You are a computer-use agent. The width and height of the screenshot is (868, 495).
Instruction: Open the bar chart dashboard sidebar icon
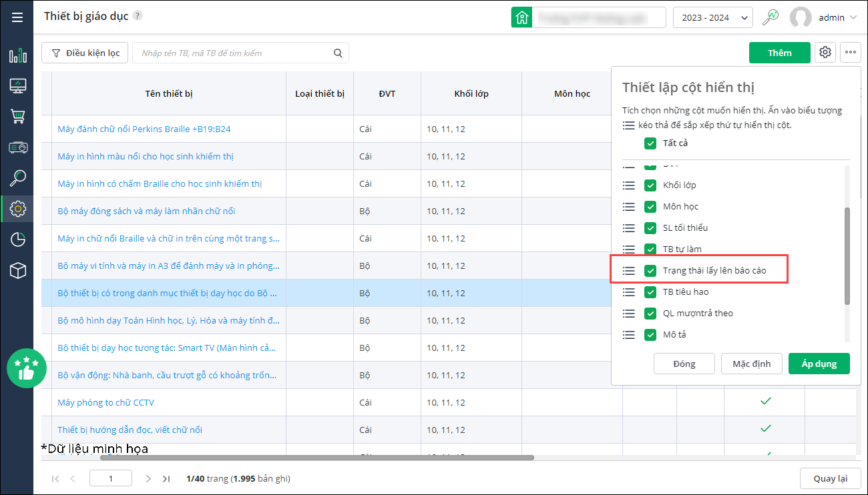pyautogui.click(x=18, y=55)
